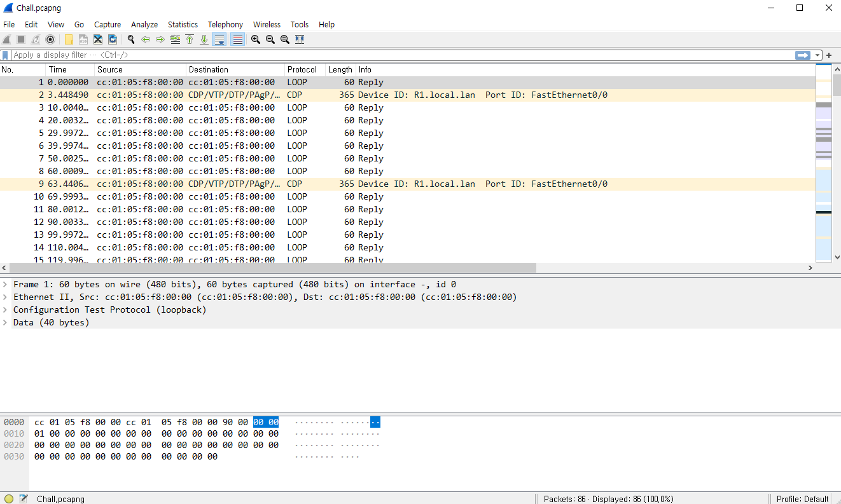Open the Help menu

point(326,24)
